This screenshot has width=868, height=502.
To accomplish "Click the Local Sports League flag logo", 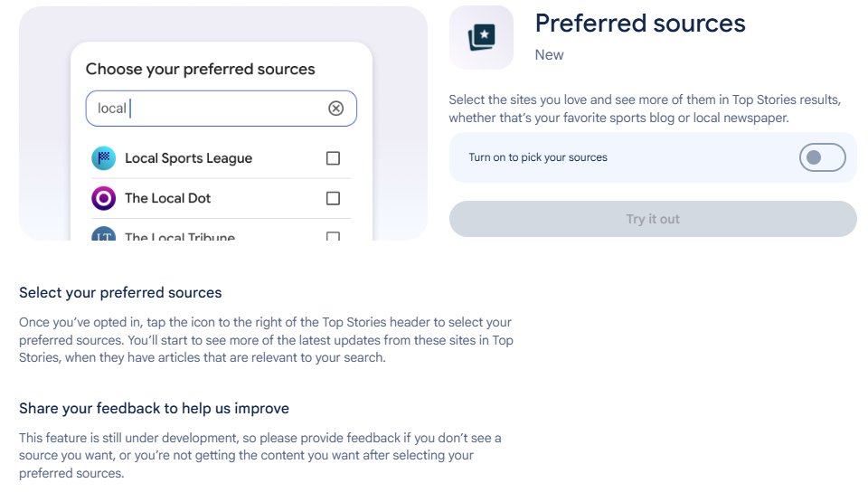I will click(103, 158).
